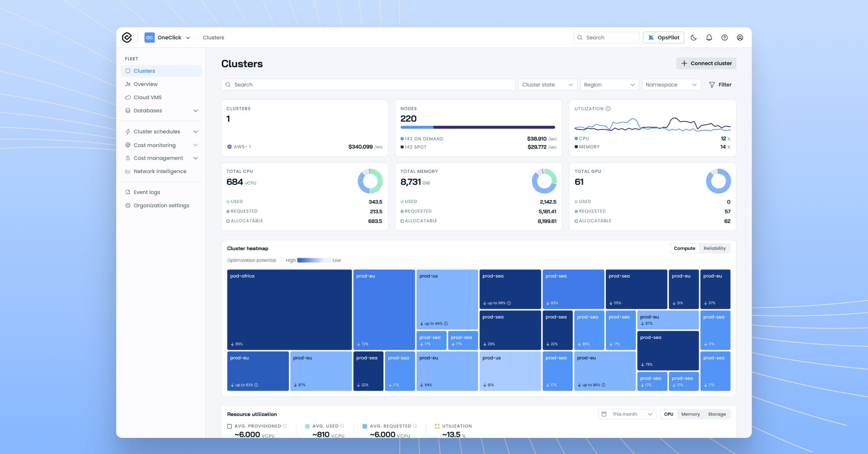The width and height of the screenshot is (868, 454).
Task: Open the Cluster state dropdown
Action: 548,85
